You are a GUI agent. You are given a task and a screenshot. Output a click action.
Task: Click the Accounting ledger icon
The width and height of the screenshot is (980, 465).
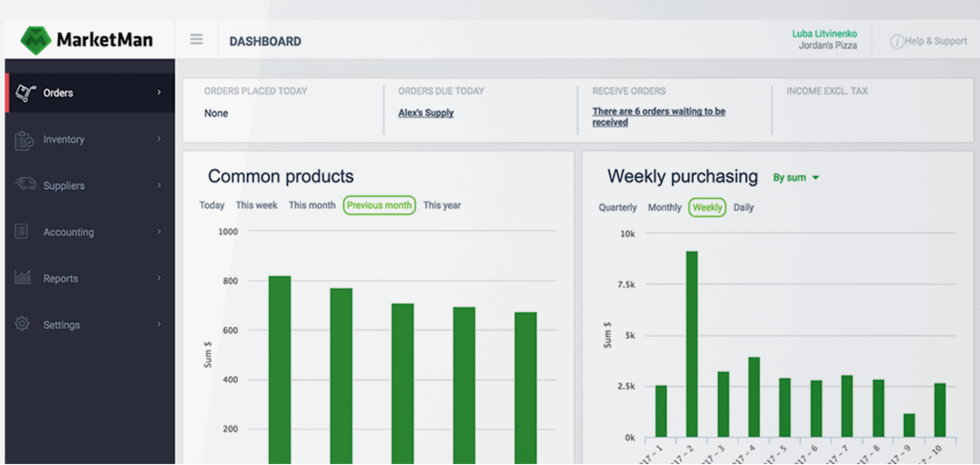coord(22,231)
